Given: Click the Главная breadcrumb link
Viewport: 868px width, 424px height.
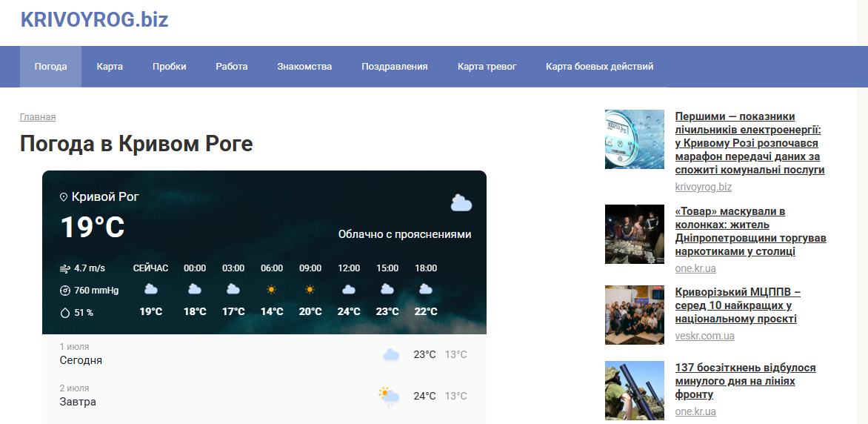Looking at the screenshot, I should tap(38, 117).
